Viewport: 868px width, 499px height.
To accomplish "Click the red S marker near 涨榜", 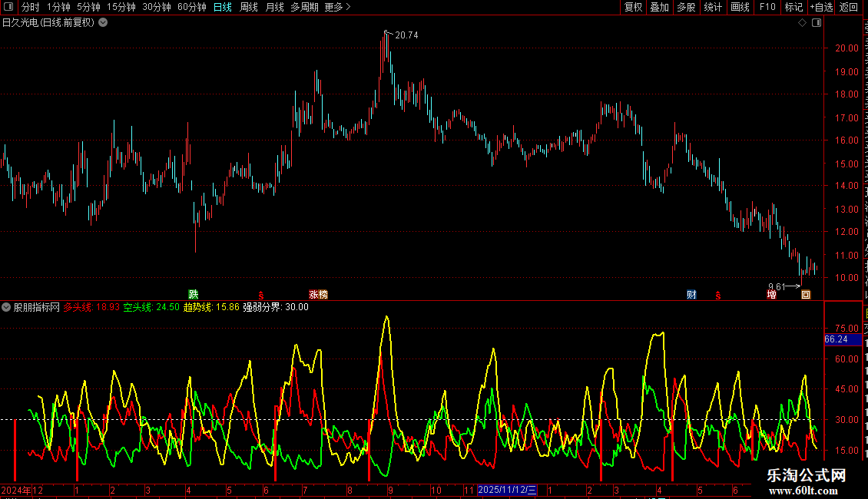I will coord(260,296).
